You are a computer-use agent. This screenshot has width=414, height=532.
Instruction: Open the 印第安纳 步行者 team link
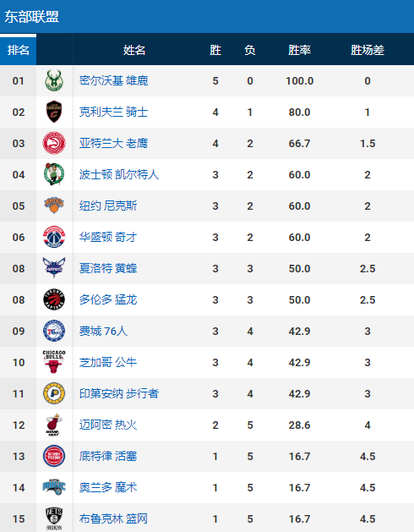(119, 393)
